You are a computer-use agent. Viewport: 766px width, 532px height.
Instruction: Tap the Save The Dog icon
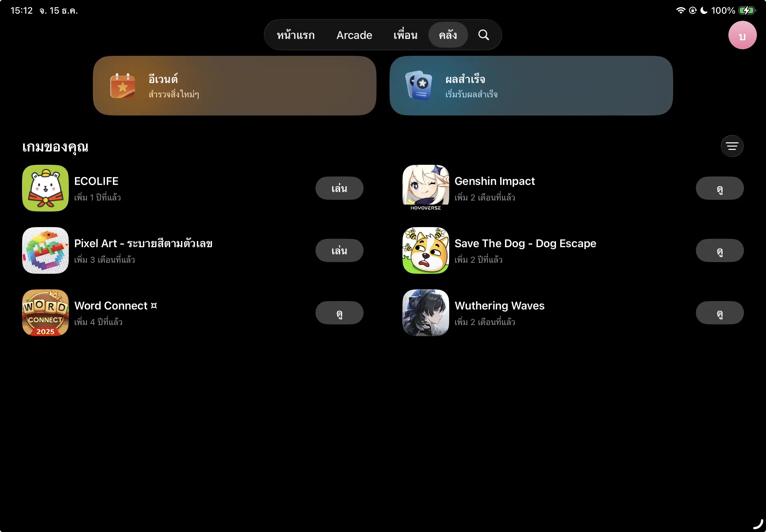[x=425, y=250]
